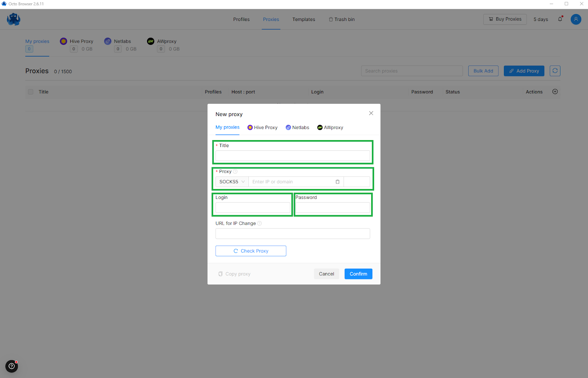The height and width of the screenshot is (378, 588).
Task: Click the Confirm button
Action: point(358,274)
